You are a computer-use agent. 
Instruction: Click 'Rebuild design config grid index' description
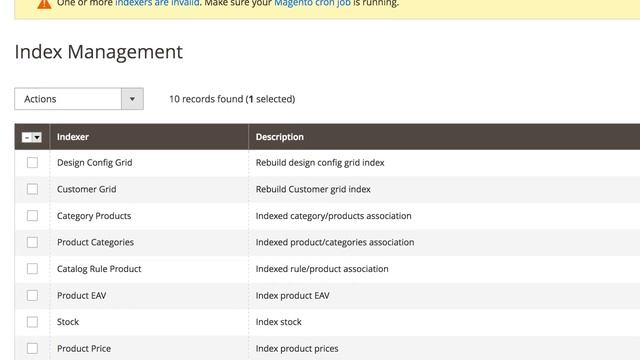[320, 162]
